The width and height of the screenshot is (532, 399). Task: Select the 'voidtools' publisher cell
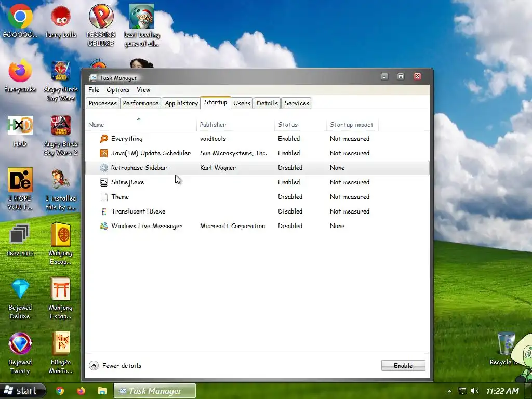[x=212, y=138]
